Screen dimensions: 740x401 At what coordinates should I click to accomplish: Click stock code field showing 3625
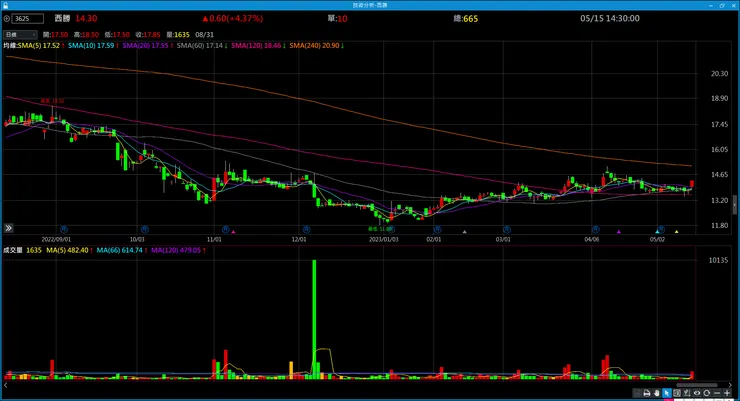(27, 18)
